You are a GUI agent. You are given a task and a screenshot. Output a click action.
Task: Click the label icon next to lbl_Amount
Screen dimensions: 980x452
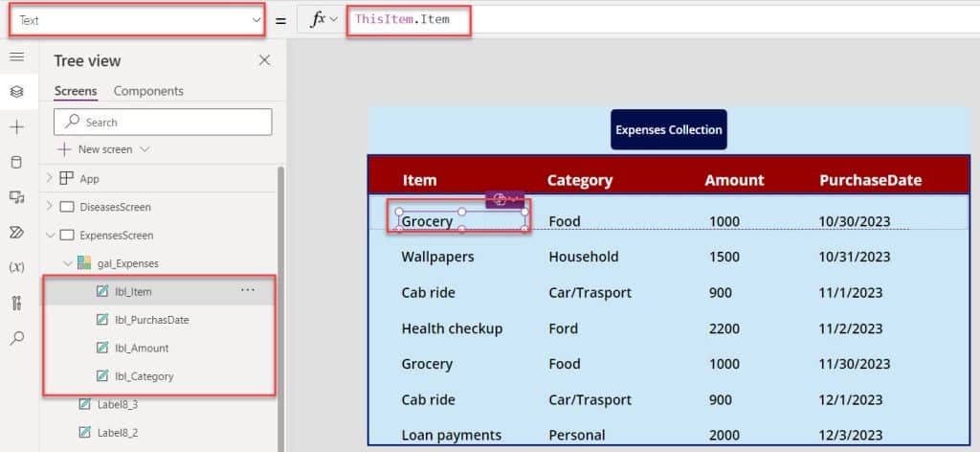point(102,348)
